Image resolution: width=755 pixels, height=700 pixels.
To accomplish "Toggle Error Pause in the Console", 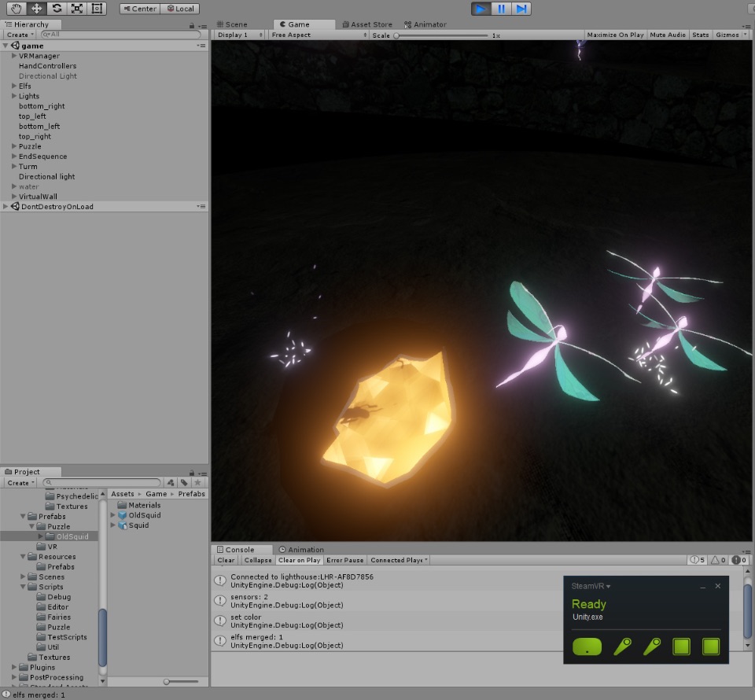I will point(344,560).
